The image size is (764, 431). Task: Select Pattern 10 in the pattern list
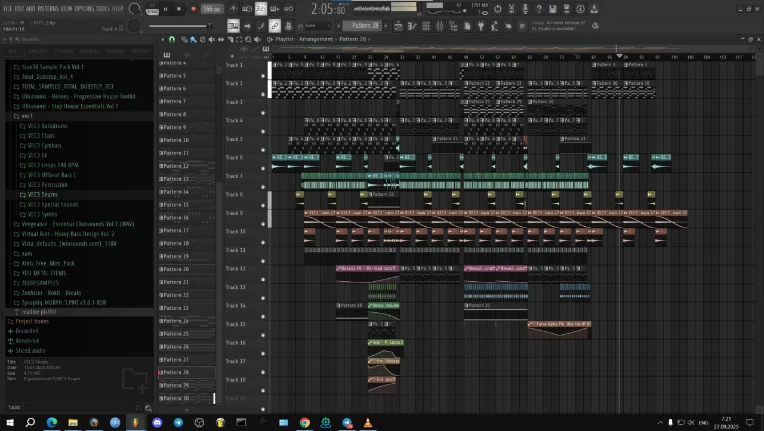175,140
